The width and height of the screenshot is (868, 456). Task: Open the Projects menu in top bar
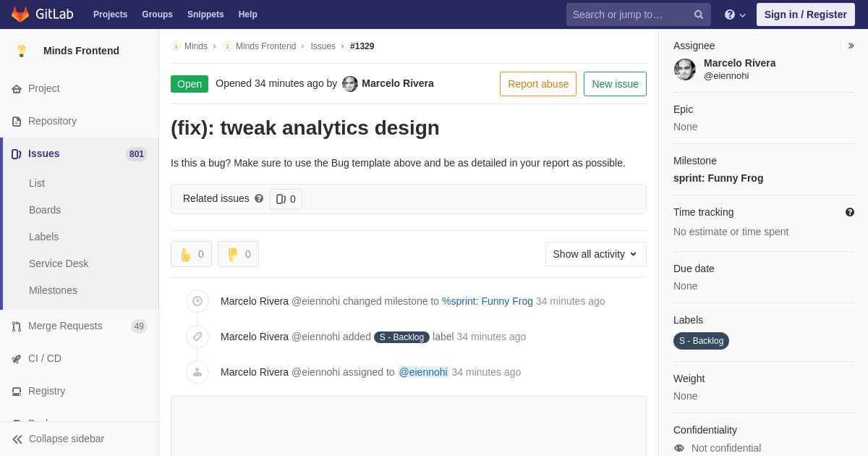point(110,14)
